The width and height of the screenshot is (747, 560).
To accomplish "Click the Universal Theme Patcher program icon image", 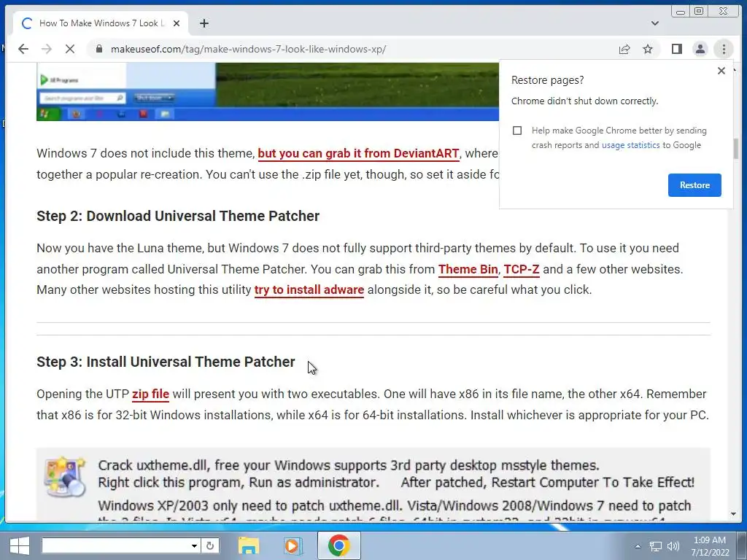I will [65, 476].
